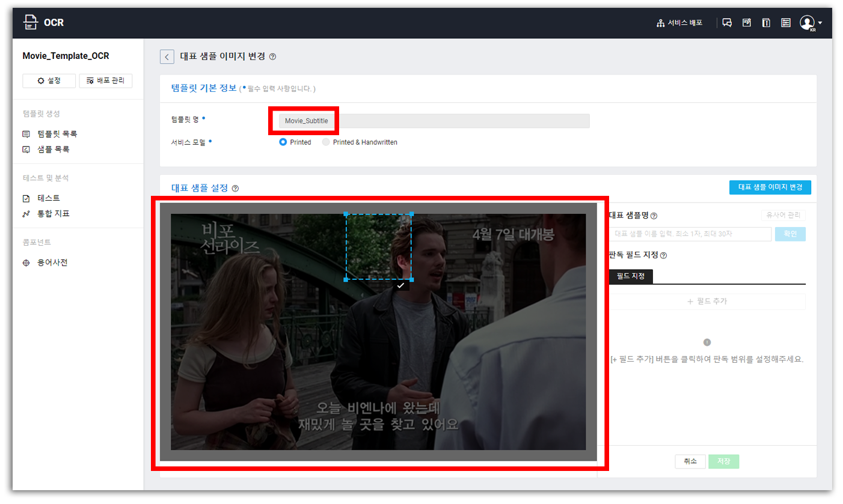This screenshot has height=504, width=843.
Task: Click the 대표 샘플 이름 입력 field
Action: (x=690, y=234)
